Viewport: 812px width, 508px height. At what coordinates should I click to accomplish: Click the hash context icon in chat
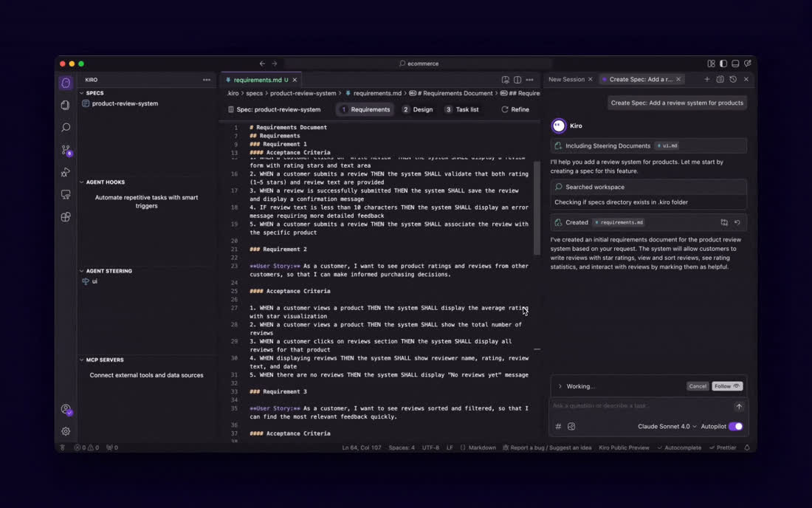[x=558, y=426]
